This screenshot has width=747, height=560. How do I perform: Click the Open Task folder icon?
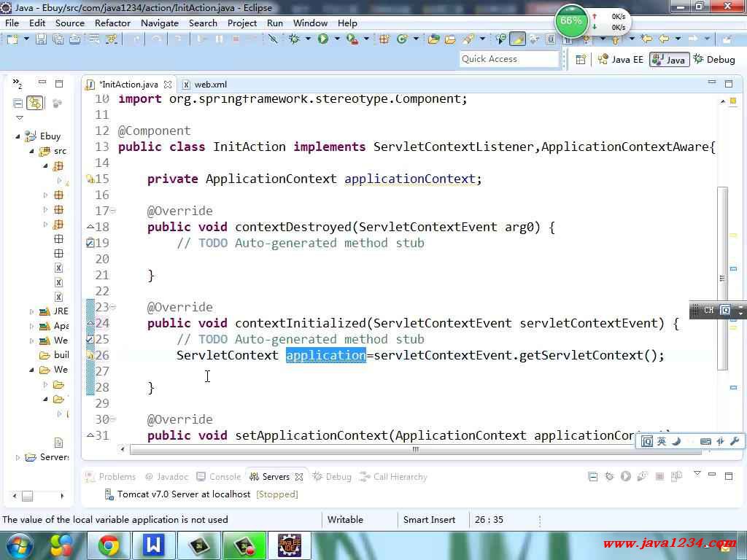(x=450, y=39)
